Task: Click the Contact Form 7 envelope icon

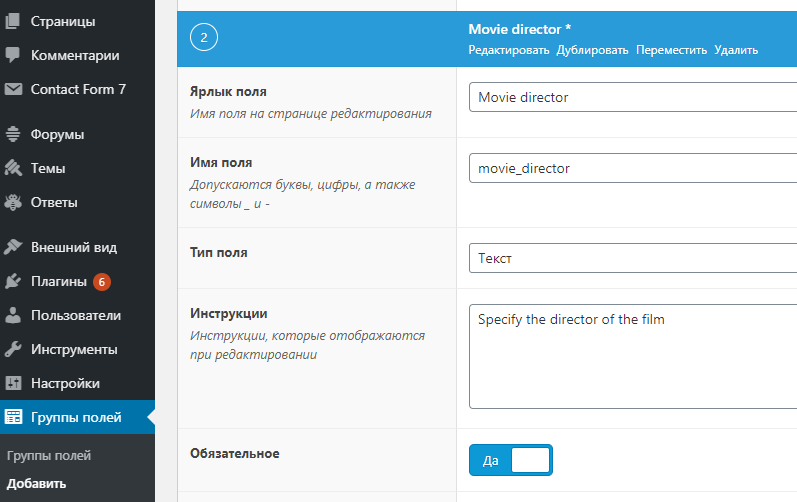Action: click(x=13, y=89)
